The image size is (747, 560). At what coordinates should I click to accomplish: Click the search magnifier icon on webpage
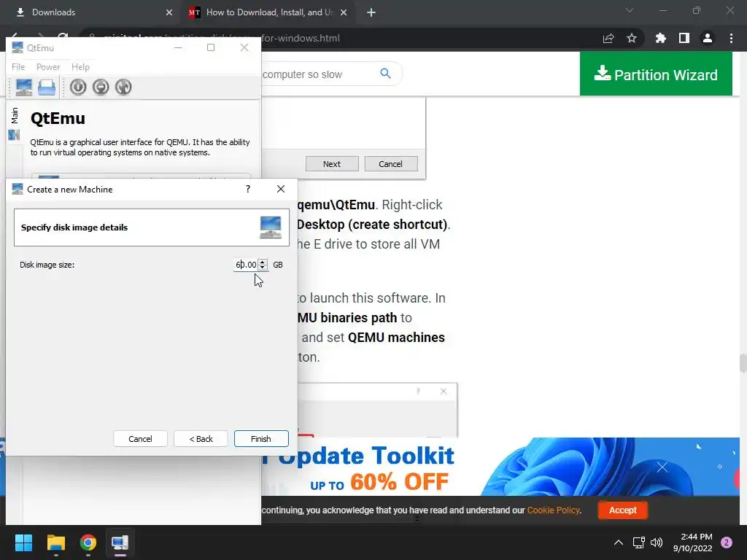(x=385, y=74)
